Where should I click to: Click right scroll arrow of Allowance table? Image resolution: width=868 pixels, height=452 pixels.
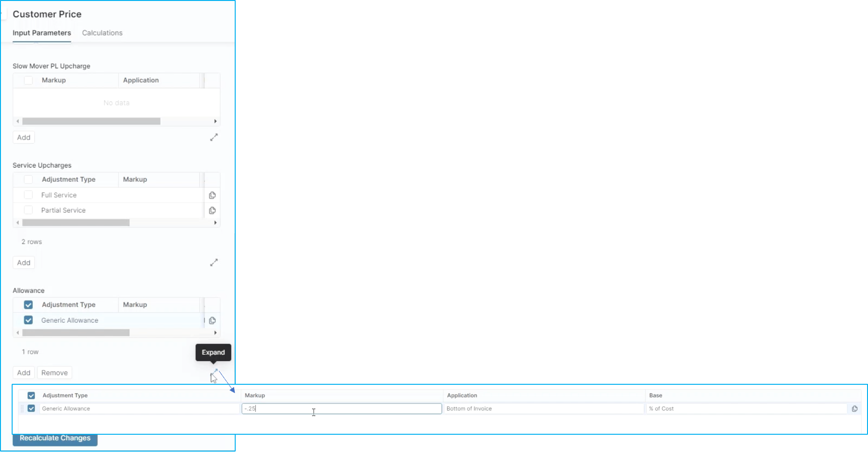pos(215,333)
